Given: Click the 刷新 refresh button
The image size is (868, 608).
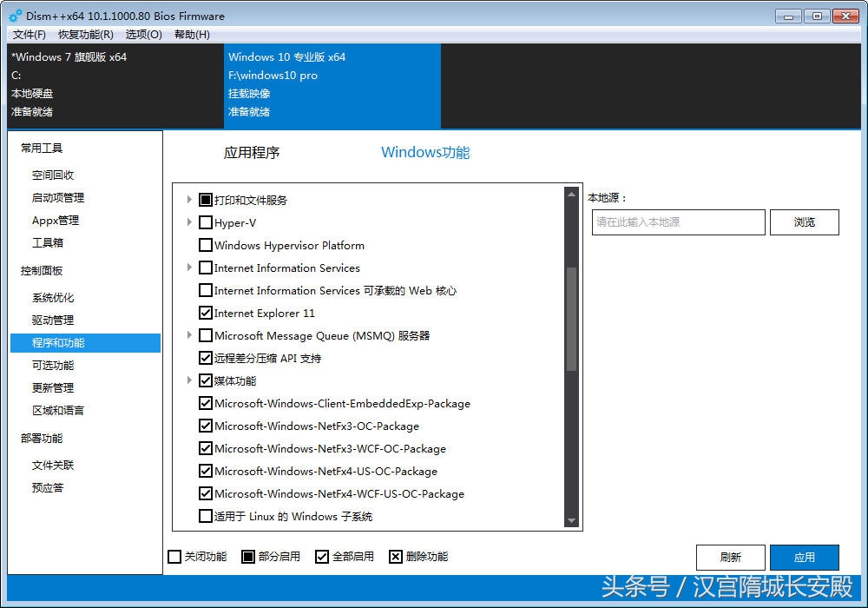Looking at the screenshot, I should click(x=730, y=557).
